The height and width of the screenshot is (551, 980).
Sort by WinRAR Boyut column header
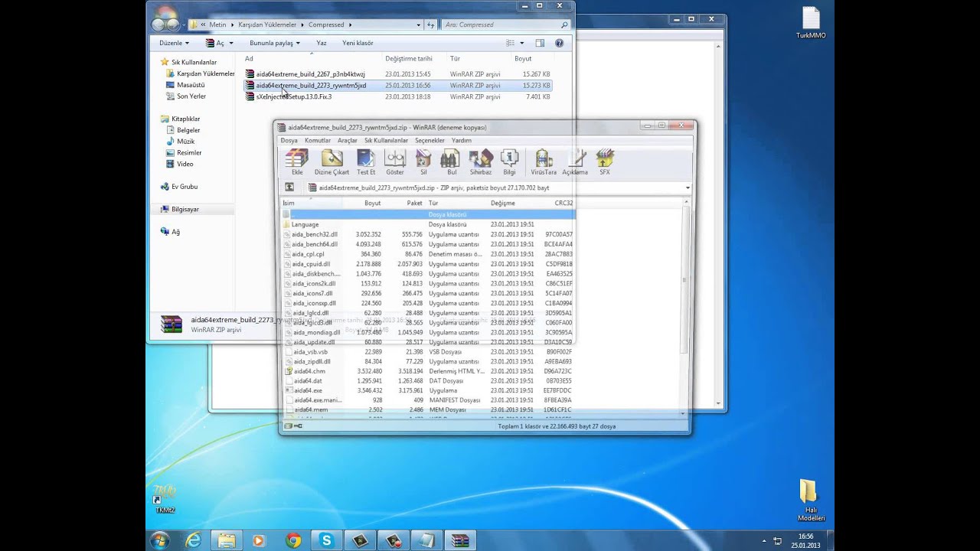[x=372, y=203]
